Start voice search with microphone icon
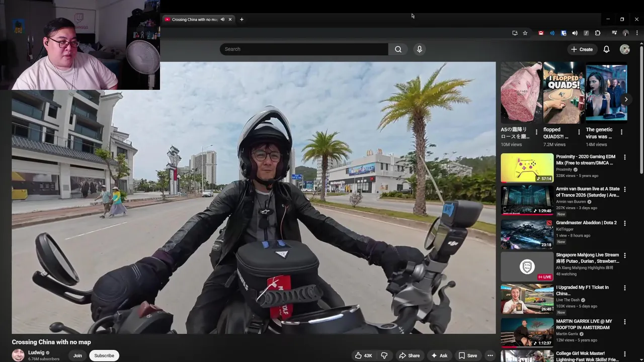This screenshot has width=644, height=362. pos(420,49)
